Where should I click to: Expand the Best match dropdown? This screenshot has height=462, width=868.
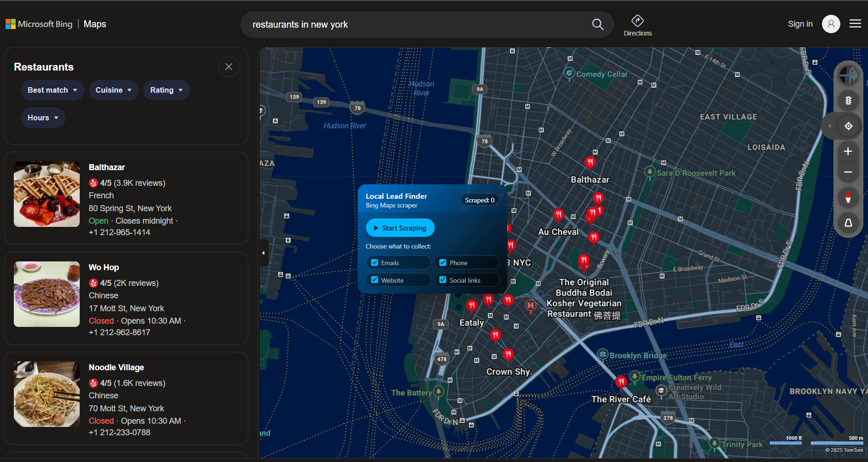52,90
